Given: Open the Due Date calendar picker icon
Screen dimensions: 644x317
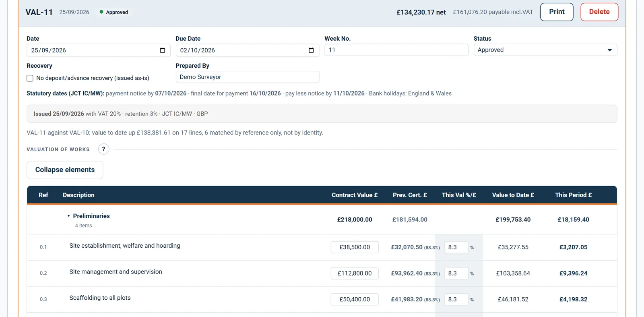Looking at the screenshot, I should 311,50.
